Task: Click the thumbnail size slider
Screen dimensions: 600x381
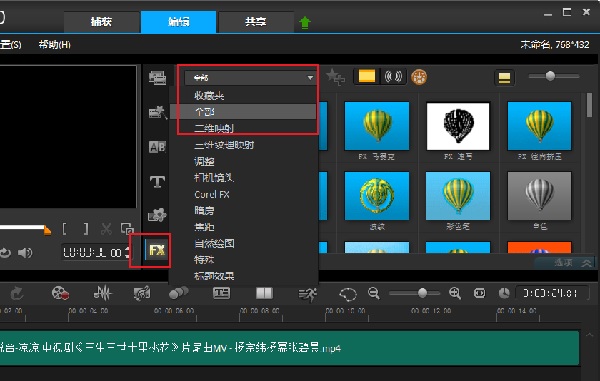Action: (554, 76)
